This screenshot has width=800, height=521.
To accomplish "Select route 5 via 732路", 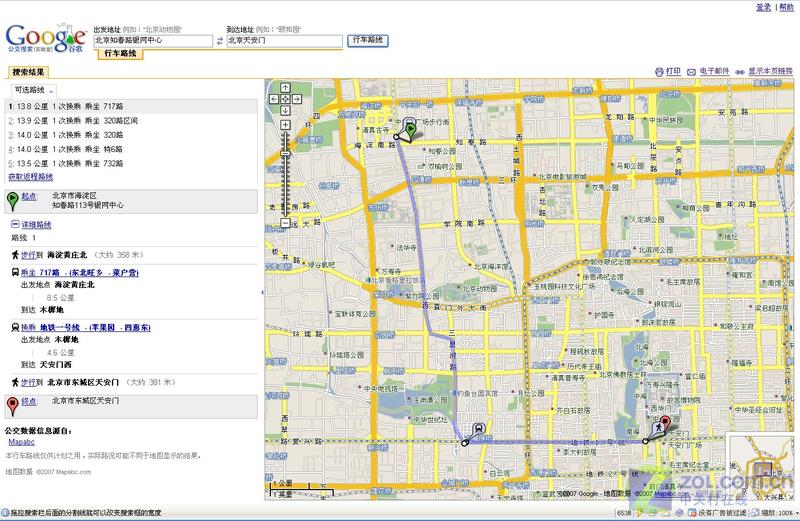I will (132, 163).
